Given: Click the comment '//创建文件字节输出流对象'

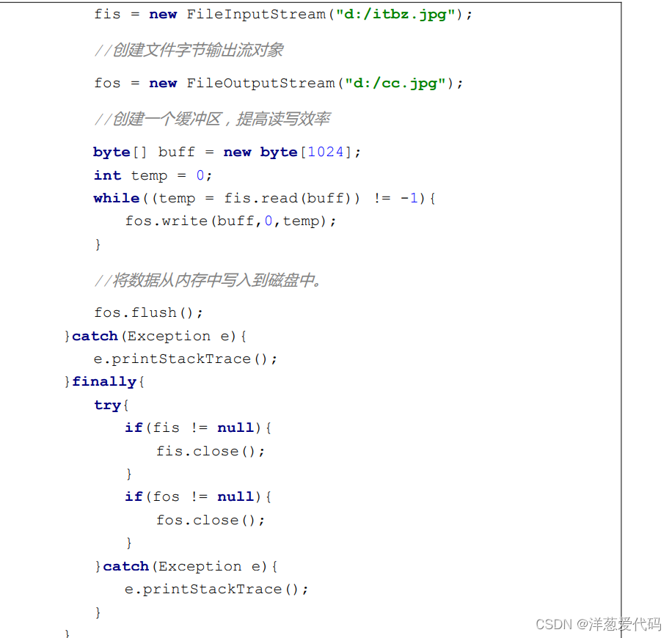Looking at the screenshot, I should pyautogui.click(x=189, y=50).
